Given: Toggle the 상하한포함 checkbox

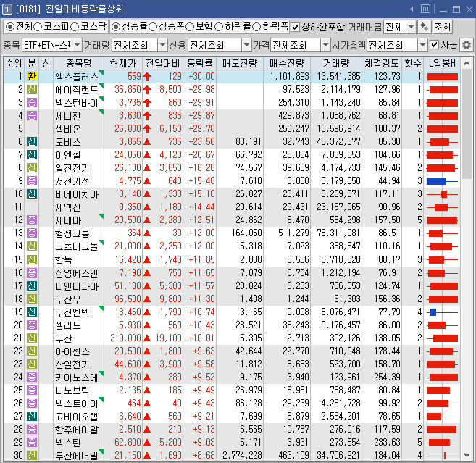Looking at the screenshot, I should click(295, 28).
